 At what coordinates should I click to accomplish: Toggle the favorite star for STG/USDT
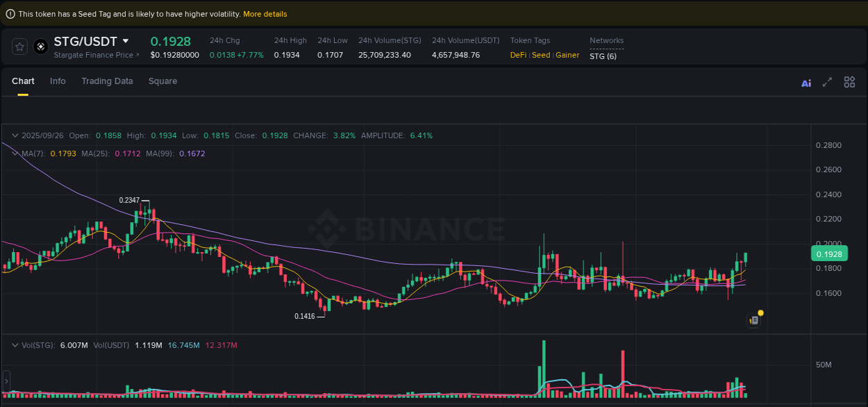19,47
